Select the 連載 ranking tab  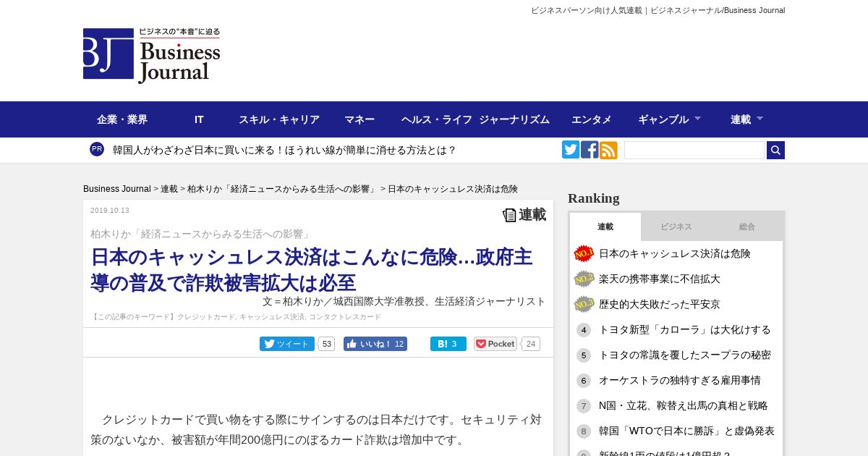click(x=605, y=227)
